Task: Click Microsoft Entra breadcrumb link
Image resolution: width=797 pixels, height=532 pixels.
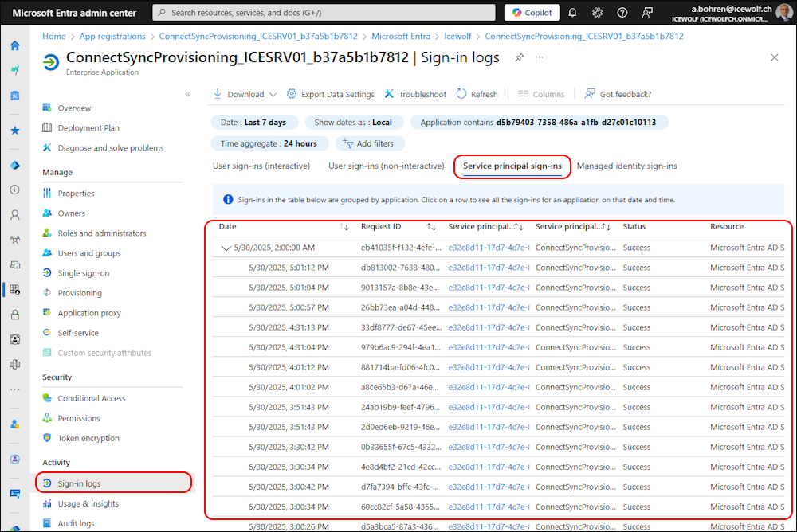Action: 401,36
